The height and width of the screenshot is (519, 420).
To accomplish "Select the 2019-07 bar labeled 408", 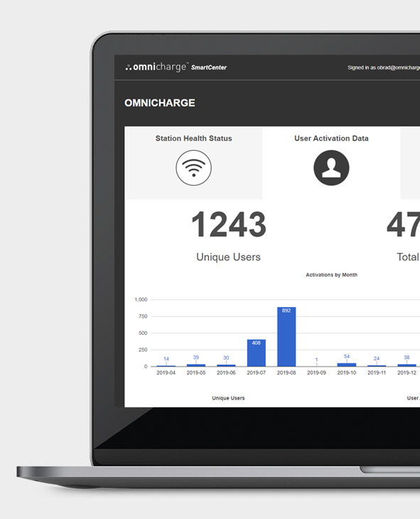I will (x=256, y=353).
